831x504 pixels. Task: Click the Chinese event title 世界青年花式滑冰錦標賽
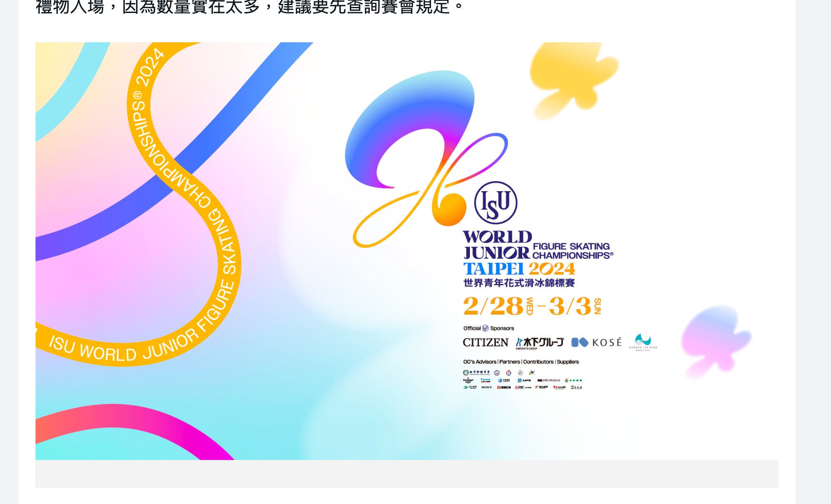[x=519, y=283]
